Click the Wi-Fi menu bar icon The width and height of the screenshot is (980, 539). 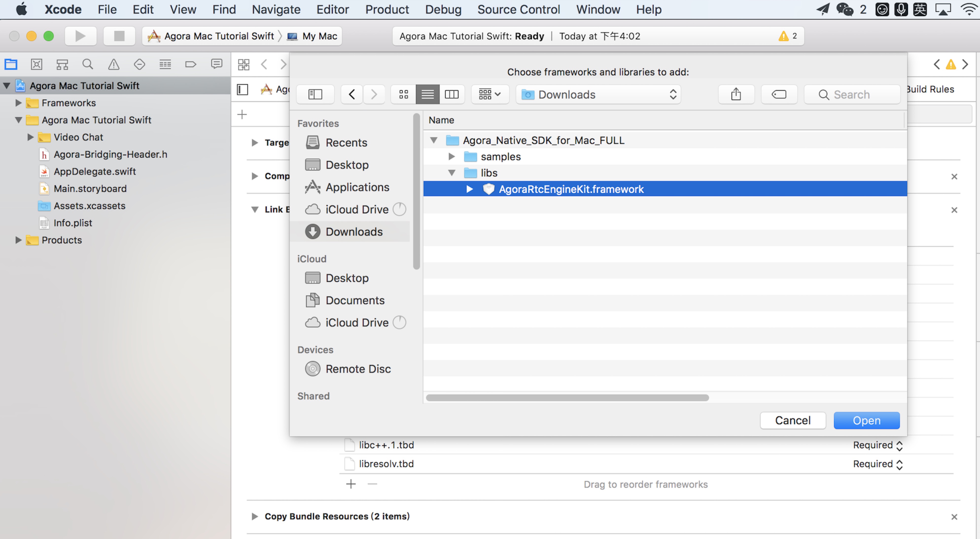click(x=969, y=9)
